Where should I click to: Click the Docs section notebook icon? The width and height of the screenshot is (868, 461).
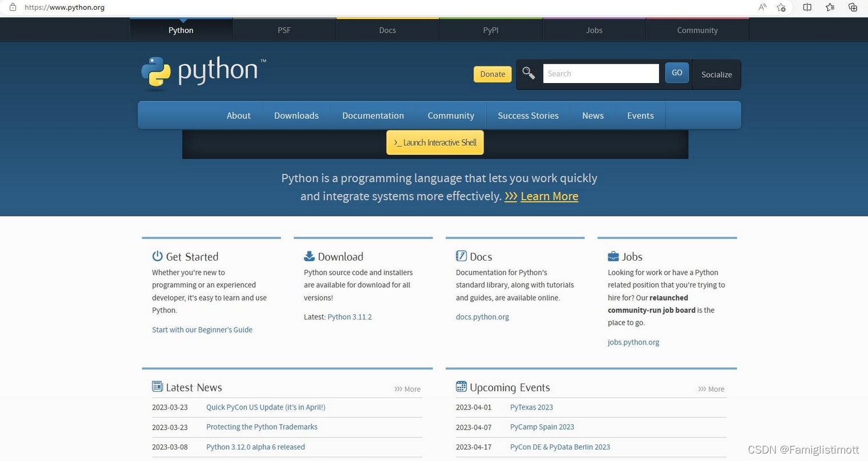click(x=461, y=256)
